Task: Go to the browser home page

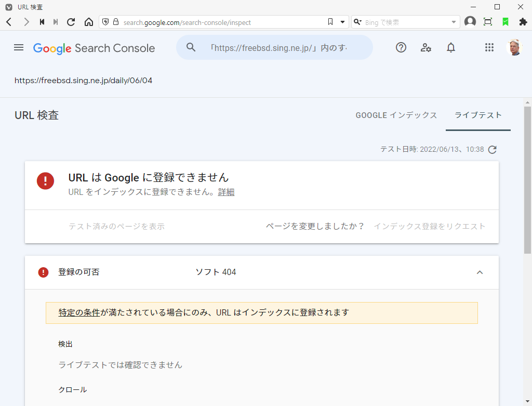Action: tap(88, 22)
